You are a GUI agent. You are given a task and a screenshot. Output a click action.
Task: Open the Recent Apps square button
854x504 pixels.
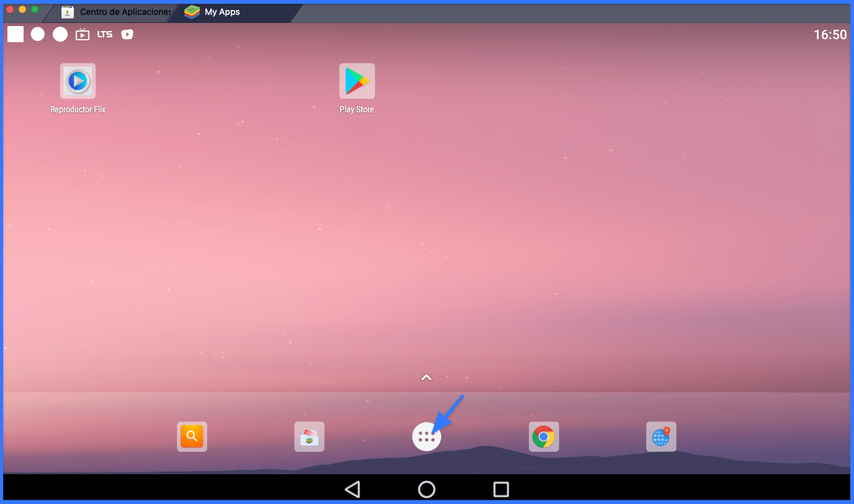pyautogui.click(x=501, y=488)
